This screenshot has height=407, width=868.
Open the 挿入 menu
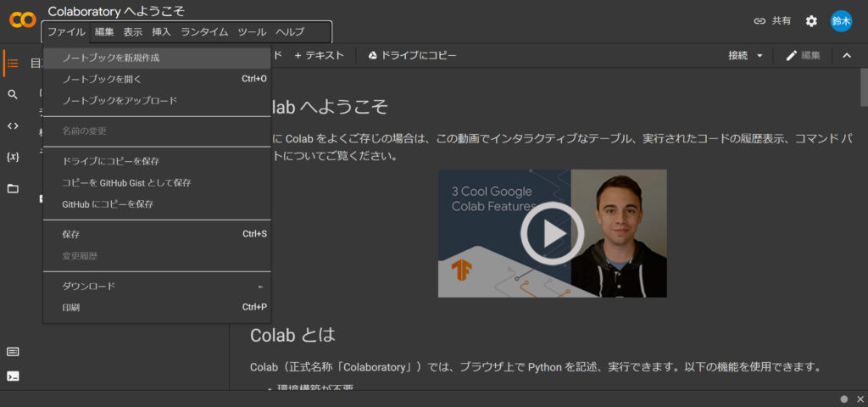(162, 32)
